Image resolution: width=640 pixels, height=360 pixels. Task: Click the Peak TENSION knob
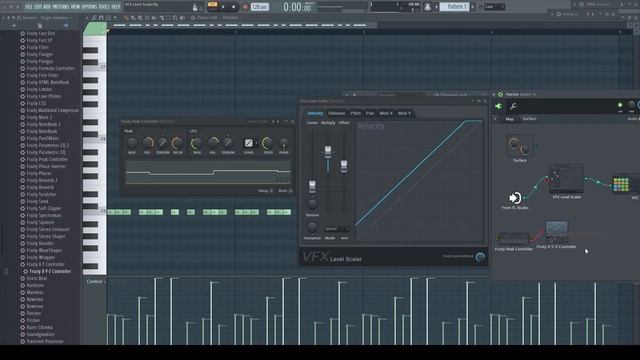coord(162,143)
